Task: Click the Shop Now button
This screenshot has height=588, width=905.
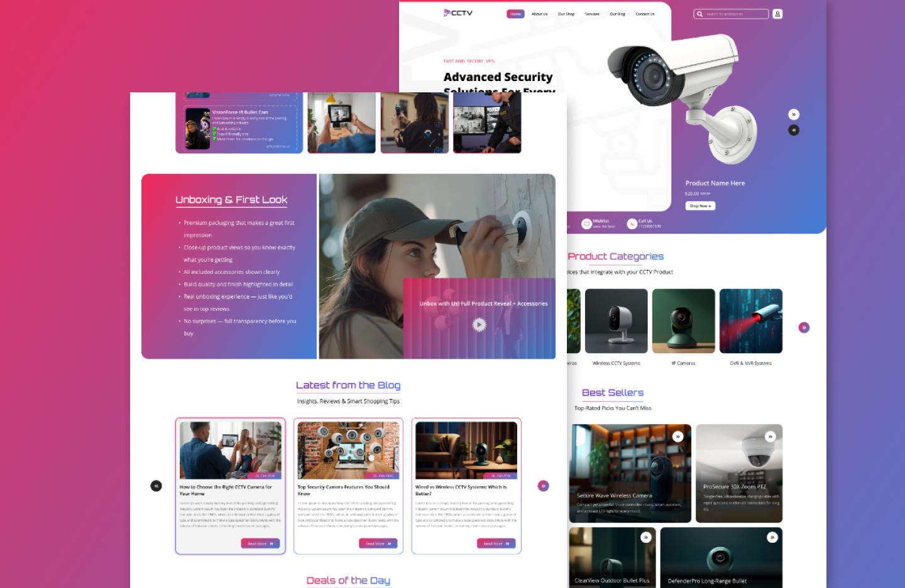Action: coord(700,206)
